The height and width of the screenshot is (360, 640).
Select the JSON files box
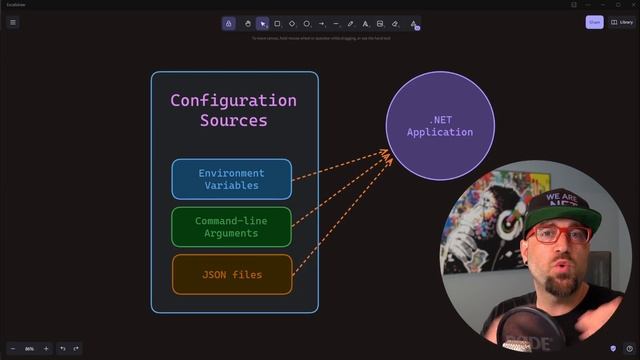232,274
